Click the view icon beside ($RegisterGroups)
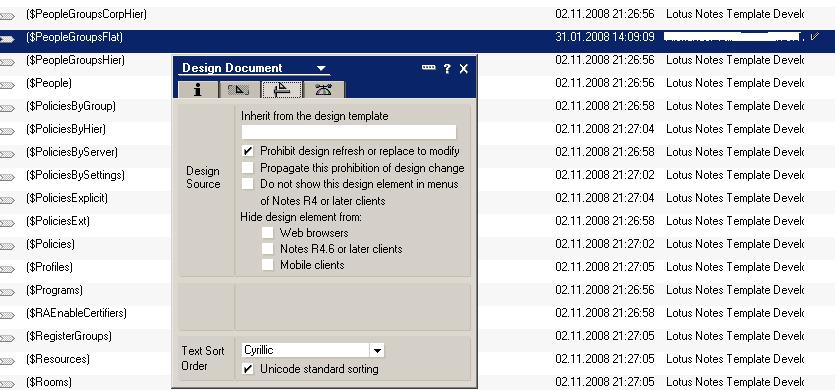The width and height of the screenshot is (835, 390). (x=7, y=338)
